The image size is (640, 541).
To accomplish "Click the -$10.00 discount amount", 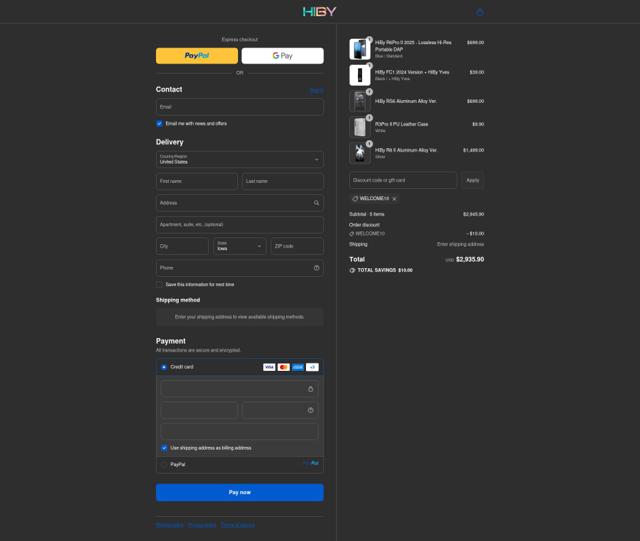I will point(476,234).
